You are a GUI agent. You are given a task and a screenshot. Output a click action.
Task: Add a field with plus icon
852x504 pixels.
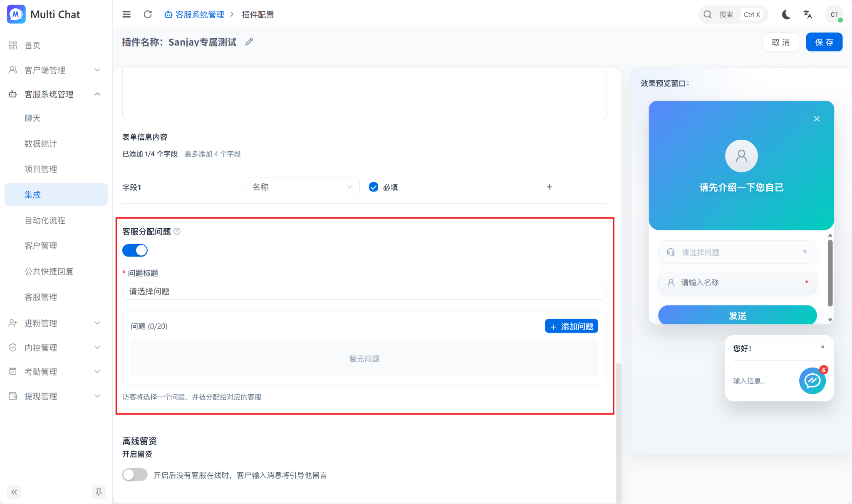pyautogui.click(x=549, y=187)
